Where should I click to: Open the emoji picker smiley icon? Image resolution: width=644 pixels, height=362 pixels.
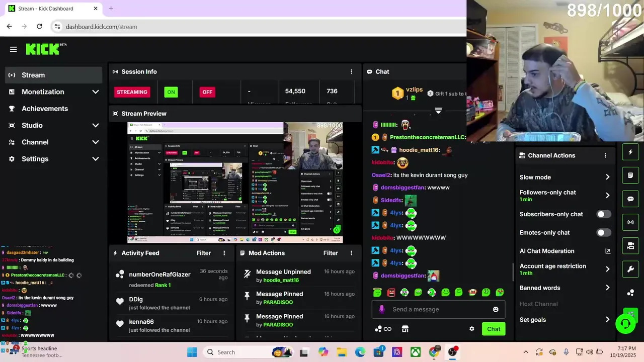point(496,309)
